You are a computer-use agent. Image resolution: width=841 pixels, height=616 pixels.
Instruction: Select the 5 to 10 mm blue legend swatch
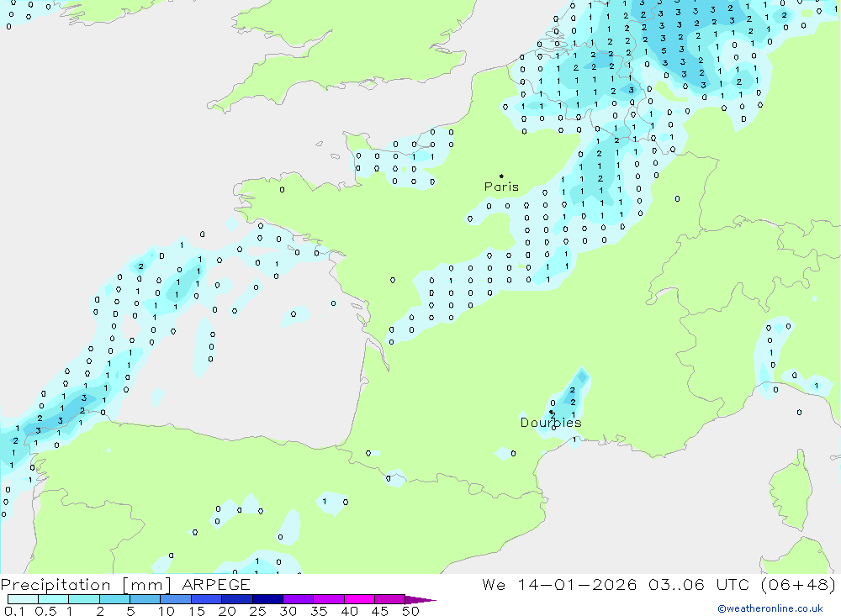tap(145, 599)
